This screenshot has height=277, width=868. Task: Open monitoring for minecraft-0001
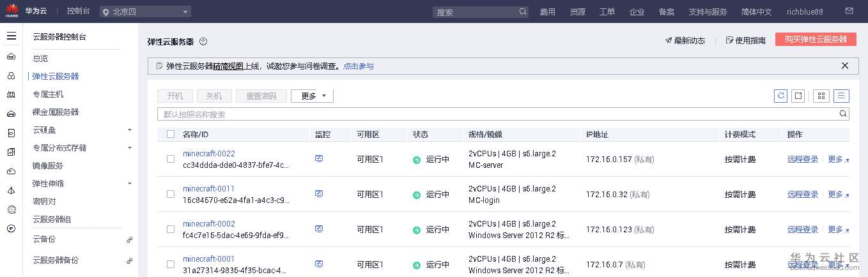pyautogui.click(x=319, y=264)
